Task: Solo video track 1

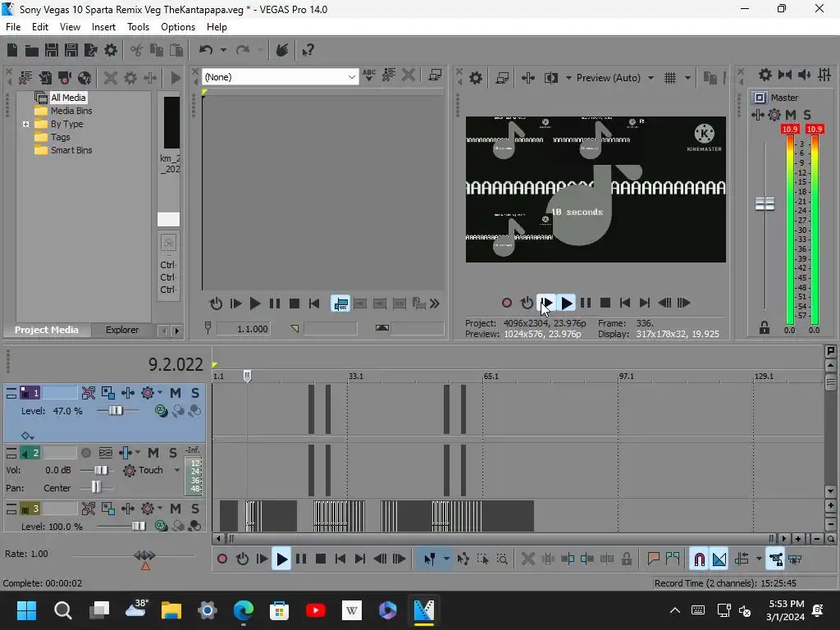Action: coord(195,393)
